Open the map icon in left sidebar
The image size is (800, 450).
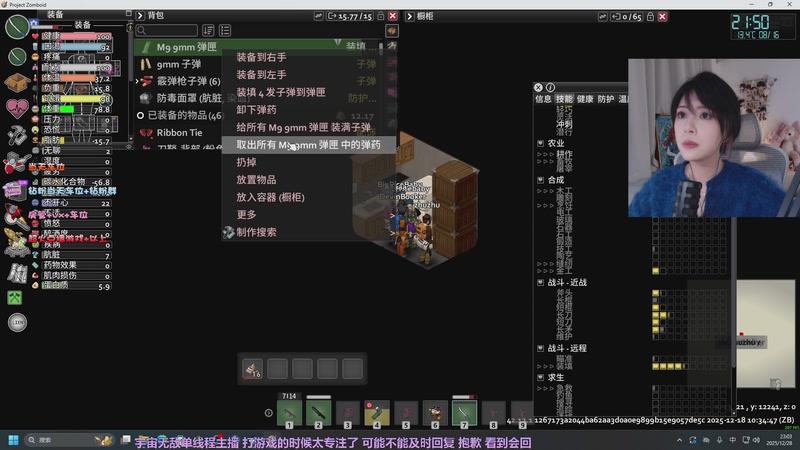tap(17, 273)
